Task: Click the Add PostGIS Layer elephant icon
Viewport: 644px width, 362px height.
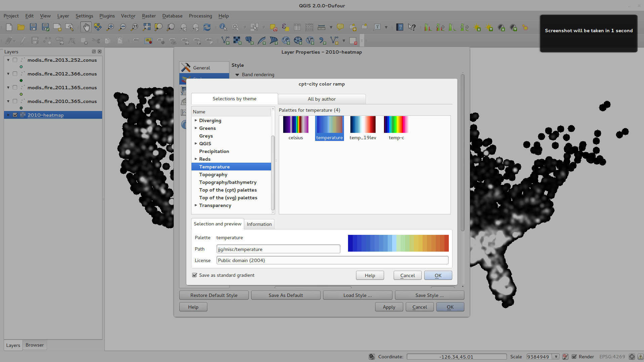Action: pyautogui.click(x=249, y=41)
